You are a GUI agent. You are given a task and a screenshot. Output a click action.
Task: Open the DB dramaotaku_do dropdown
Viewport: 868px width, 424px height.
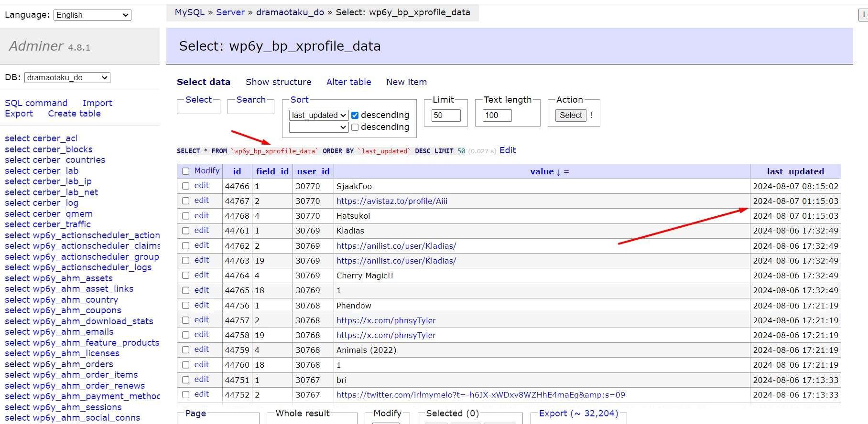point(67,77)
